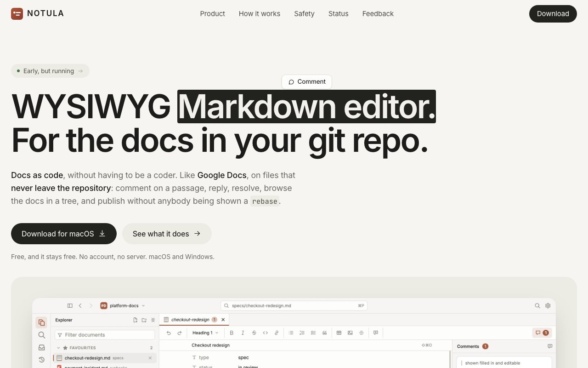Apply strikethrough formatting
The width and height of the screenshot is (588, 368).
click(254, 333)
